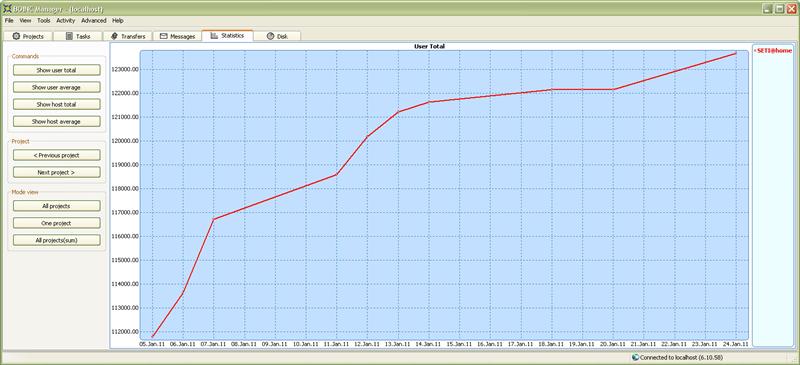This screenshot has height=365, width=800.
Task: Click Show host total button
Action: [57, 104]
